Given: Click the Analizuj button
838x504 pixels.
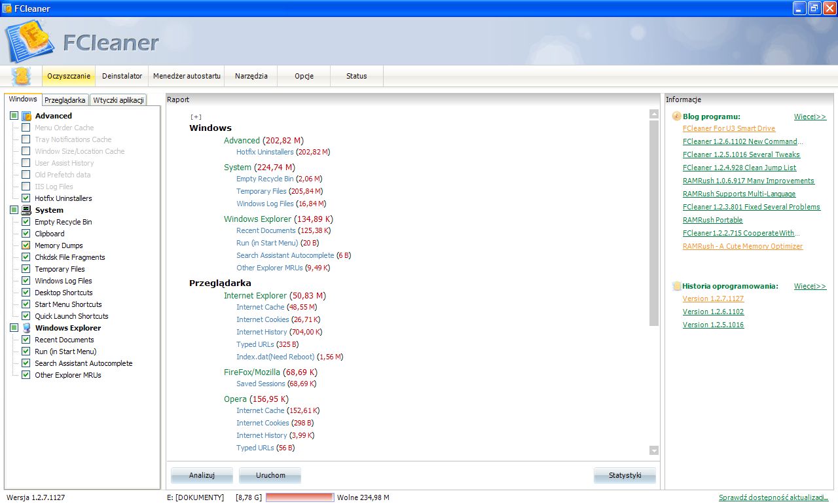Looking at the screenshot, I should click(x=202, y=476).
